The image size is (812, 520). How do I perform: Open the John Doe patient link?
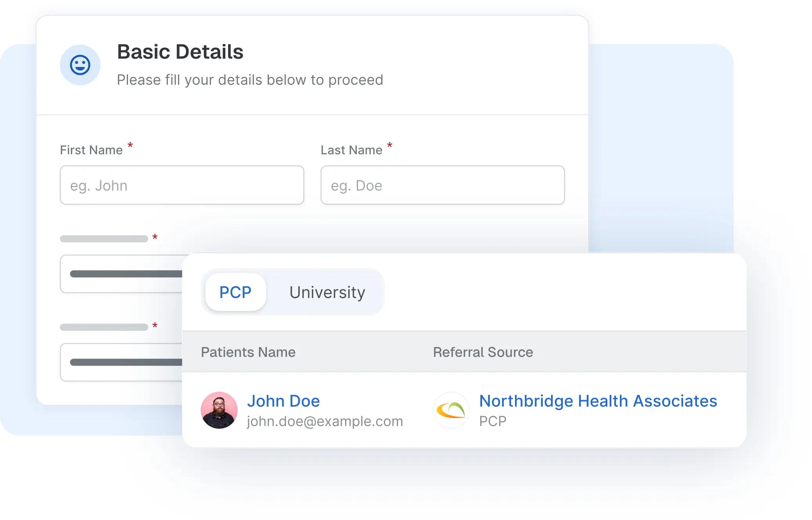(x=283, y=401)
